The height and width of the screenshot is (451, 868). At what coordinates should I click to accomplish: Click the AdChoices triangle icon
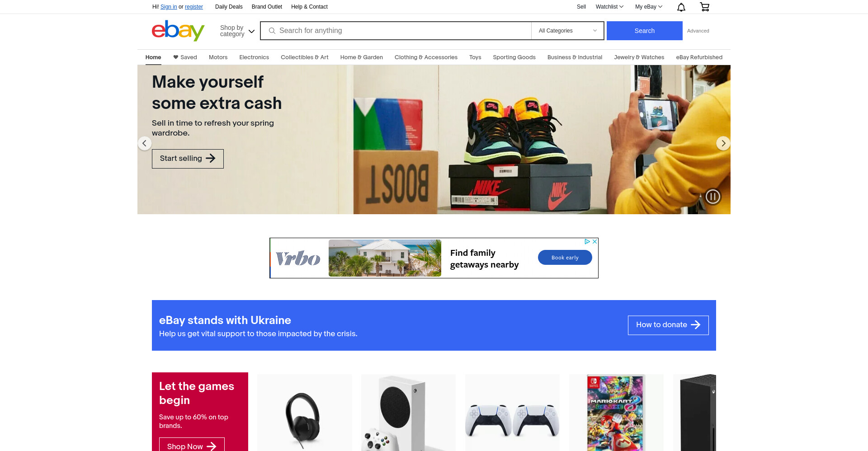(587, 242)
